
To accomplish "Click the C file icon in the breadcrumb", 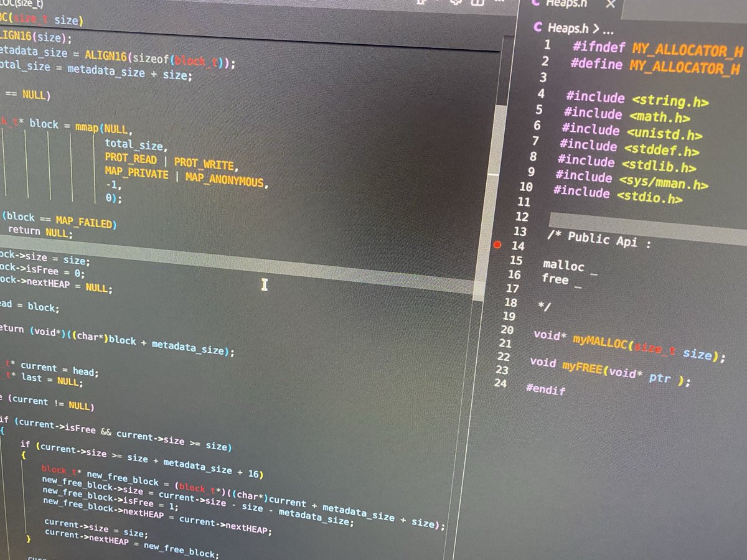I will click(x=538, y=28).
